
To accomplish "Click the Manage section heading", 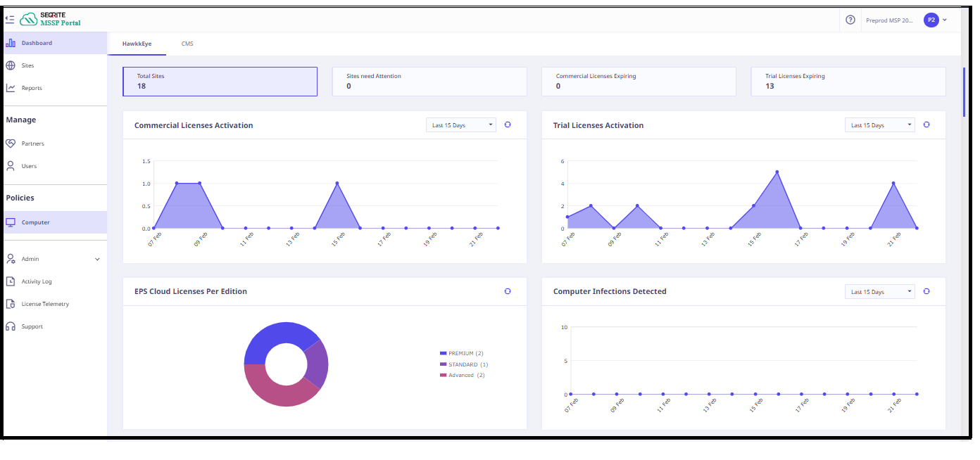I will tap(21, 120).
